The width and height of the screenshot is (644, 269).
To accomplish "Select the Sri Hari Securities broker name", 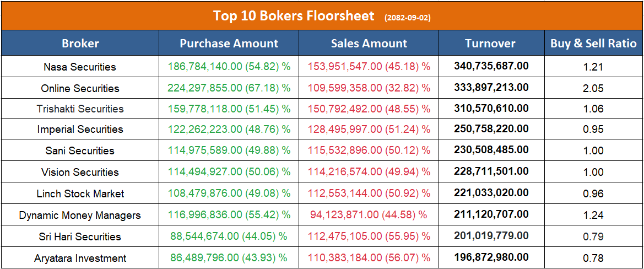I will (x=80, y=236).
